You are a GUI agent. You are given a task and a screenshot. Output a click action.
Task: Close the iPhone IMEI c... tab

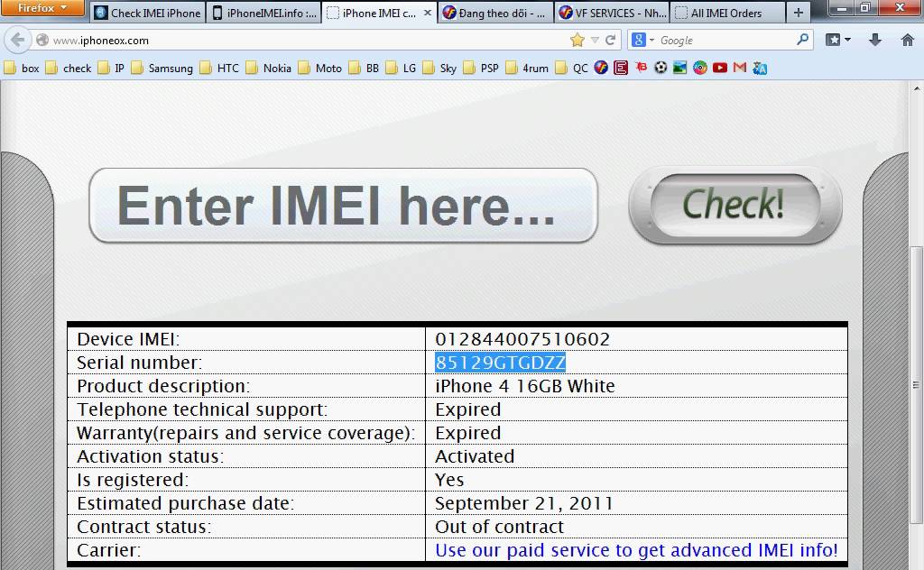[x=428, y=13]
